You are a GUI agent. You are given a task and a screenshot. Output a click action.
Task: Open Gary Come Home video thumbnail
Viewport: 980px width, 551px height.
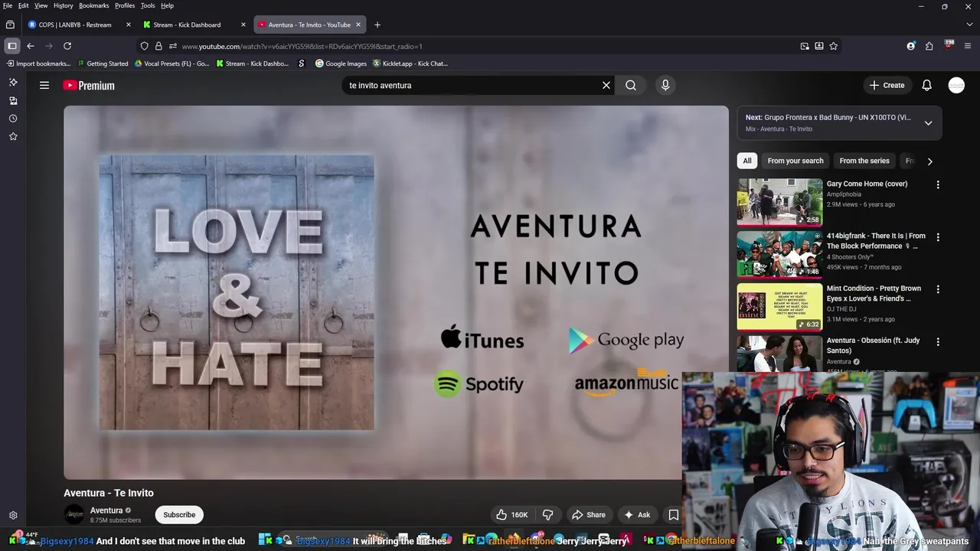(x=779, y=202)
